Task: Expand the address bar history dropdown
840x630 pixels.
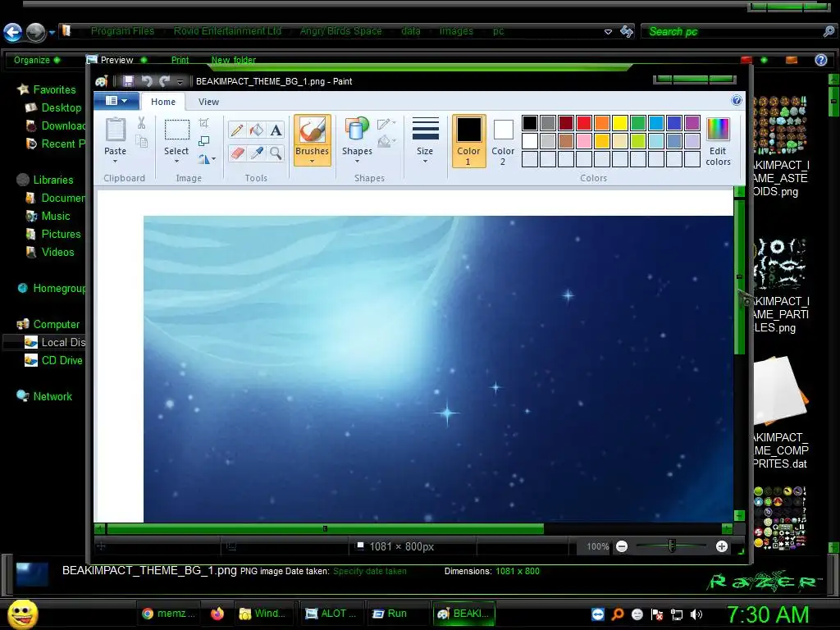Action: (x=608, y=32)
